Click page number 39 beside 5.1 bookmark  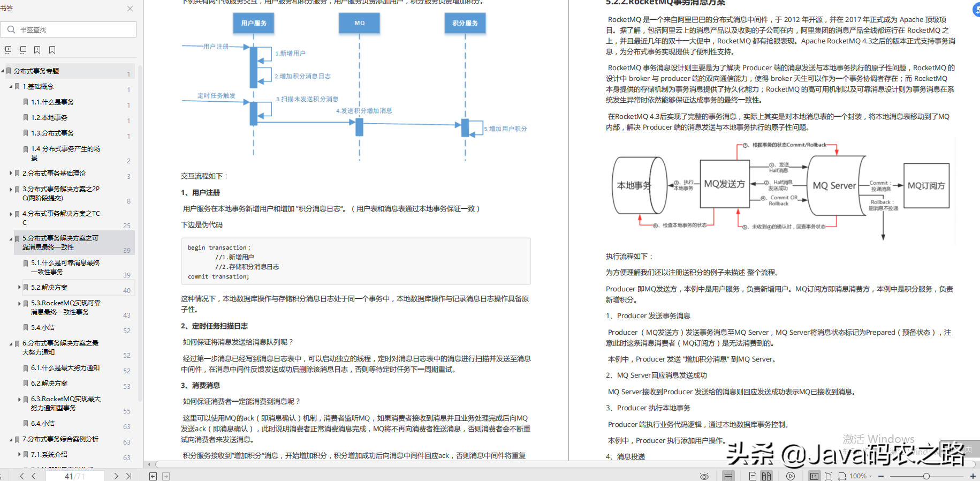(127, 275)
